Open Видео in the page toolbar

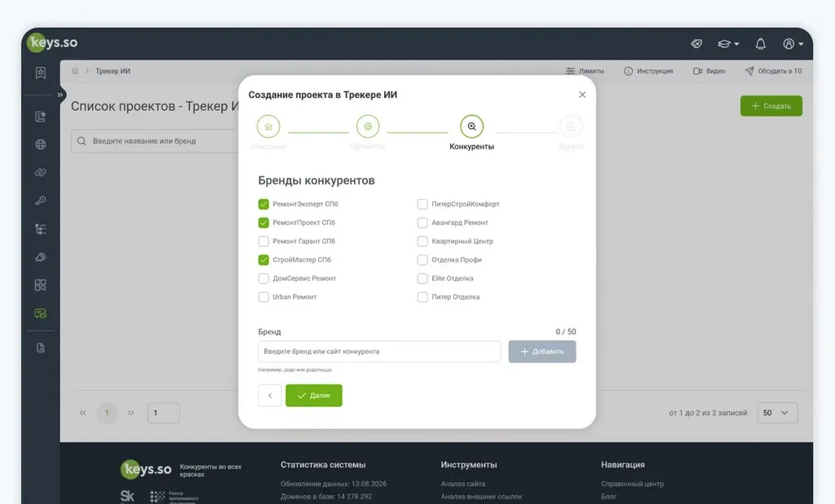709,71
